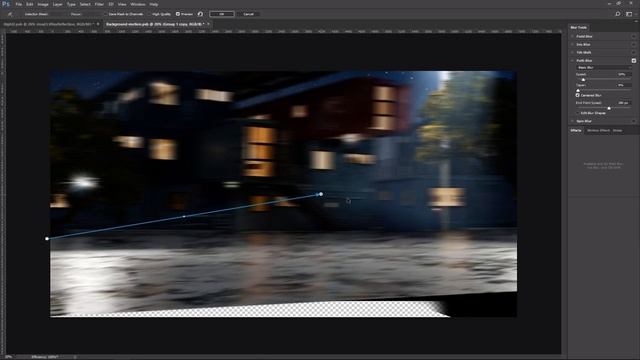Image resolution: width=640 pixels, height=360 pixels.
Task: Click Cancel in blur gallery options bar
Action: coord(249,14)
